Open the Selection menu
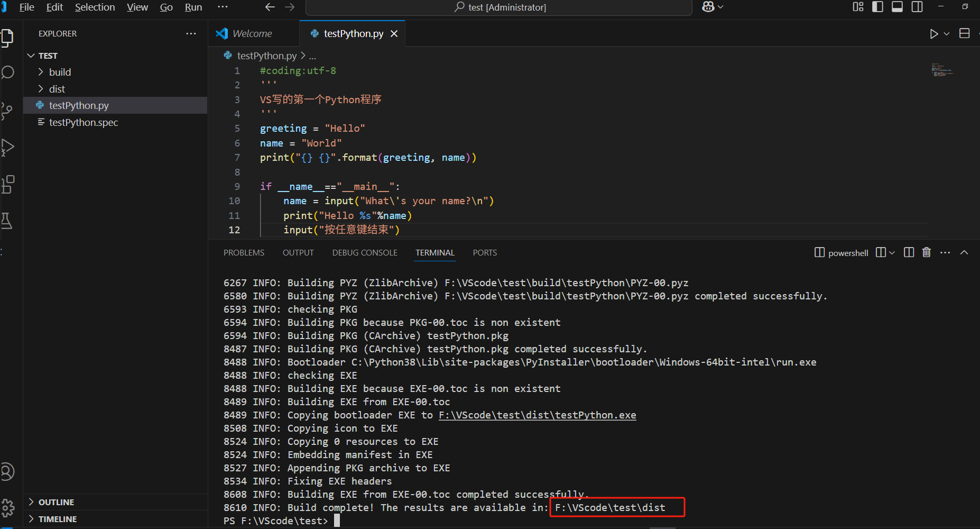Screen dimensions: 980x529 coord(95,7)
